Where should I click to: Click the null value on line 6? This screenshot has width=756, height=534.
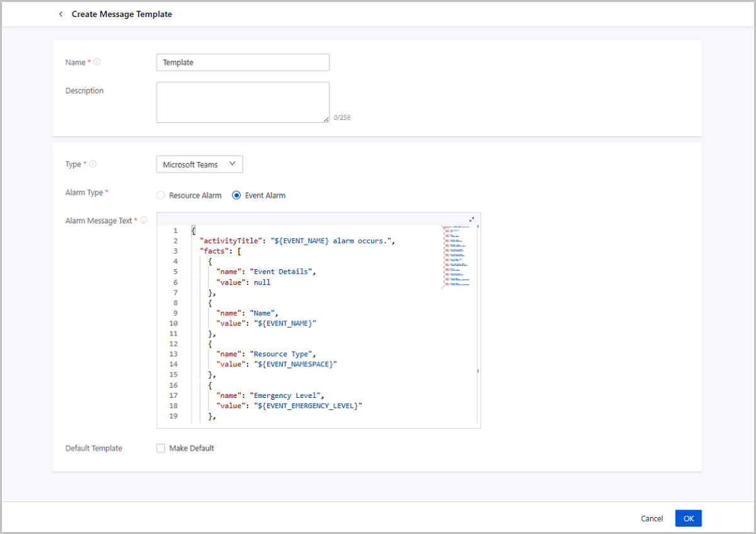pos(262,282)
